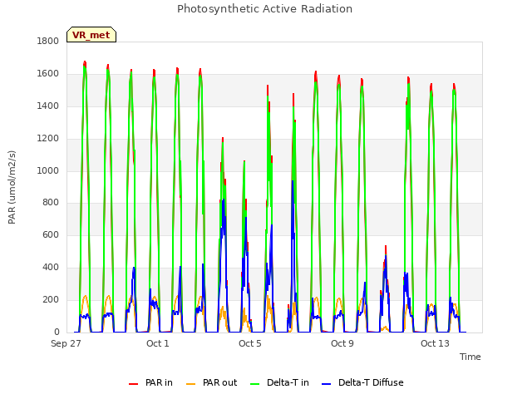The width and height of the screenshot is (532, 399).
Task: Click the Oct 1 x-axis tick label
Action: pyautogui.click(x=158, y=343)
